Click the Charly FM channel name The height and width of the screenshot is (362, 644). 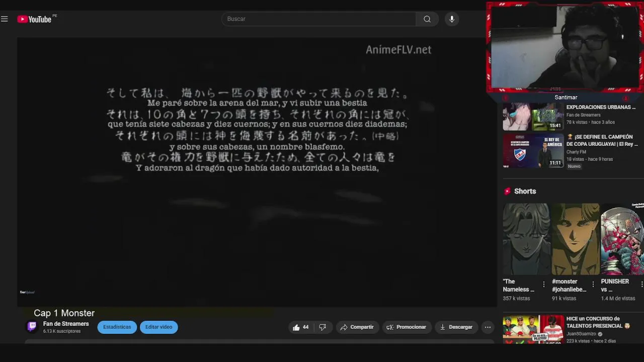[576, 152]
